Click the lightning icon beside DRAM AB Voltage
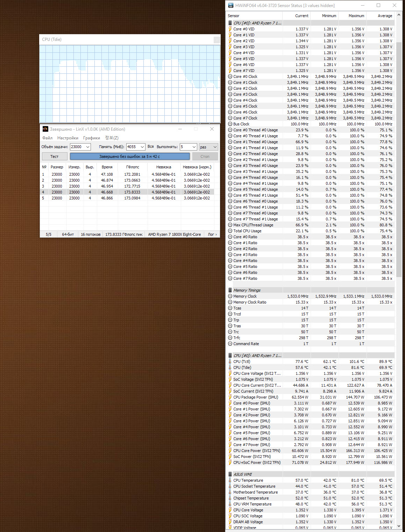Viewport: 405px width, 532px height. coord(230,522)
